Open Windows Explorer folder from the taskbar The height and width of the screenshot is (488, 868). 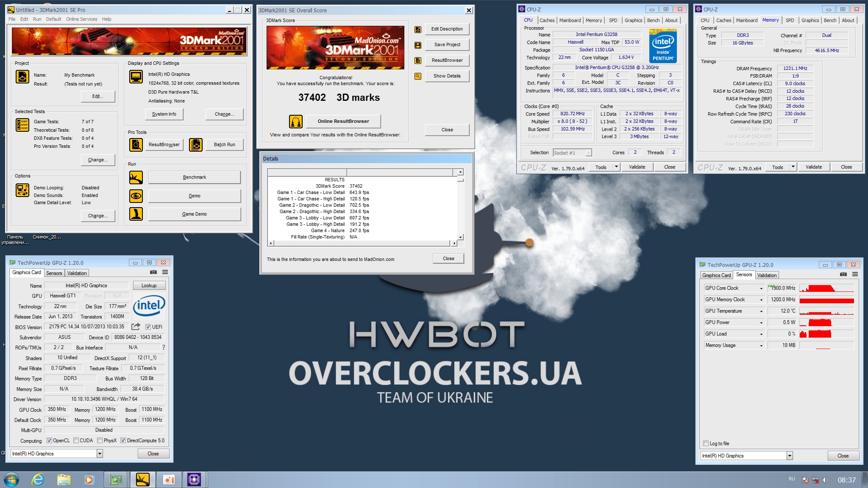64,480
